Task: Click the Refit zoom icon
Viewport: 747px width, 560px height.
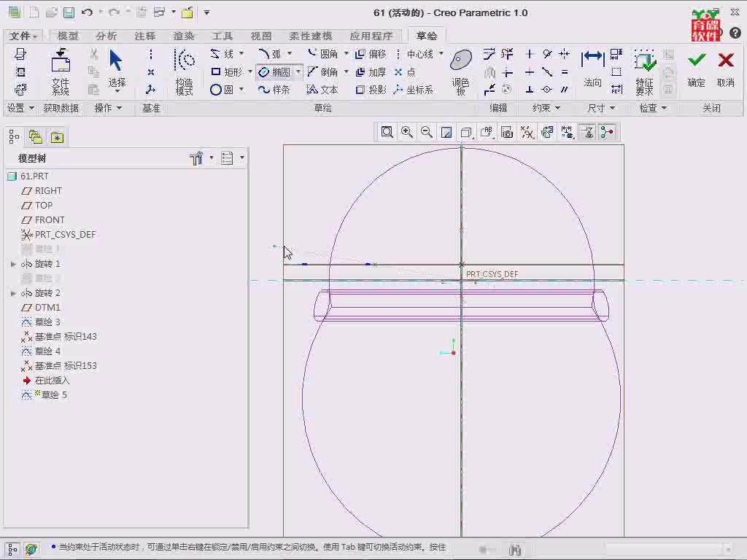Action: [387, 133]
